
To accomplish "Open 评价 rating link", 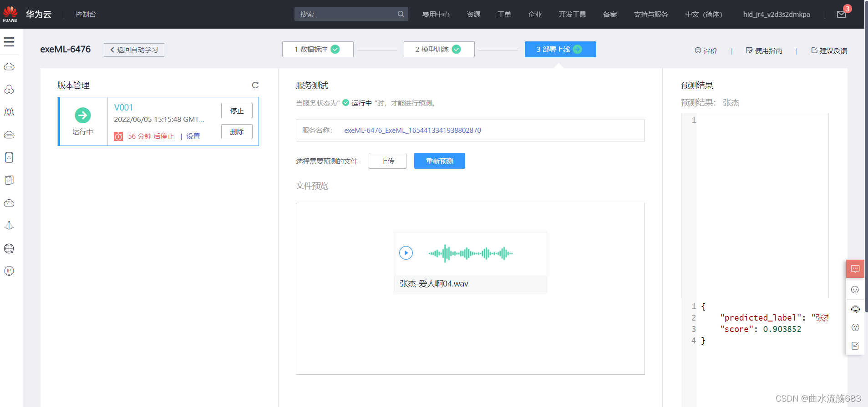I will point(706,50).
